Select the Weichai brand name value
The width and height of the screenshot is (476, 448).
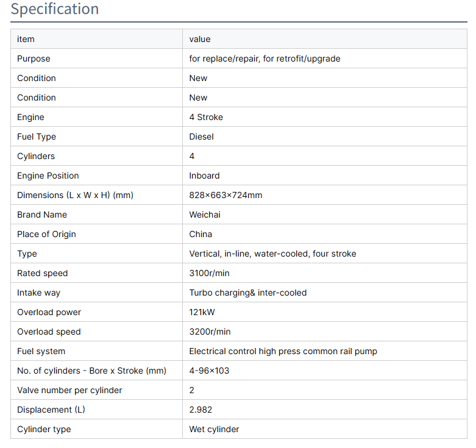pos(205,215)
